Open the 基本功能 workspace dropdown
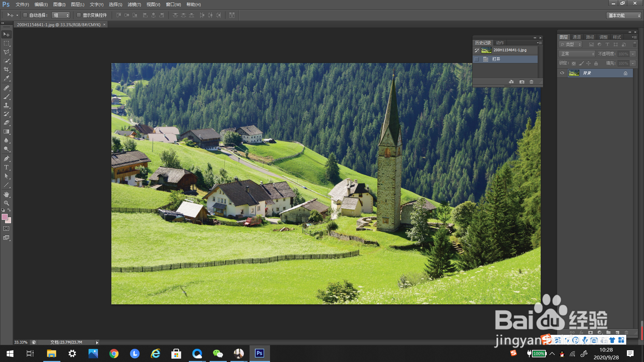The width and height of the screenshot is (644, 362). click(624, 15)
